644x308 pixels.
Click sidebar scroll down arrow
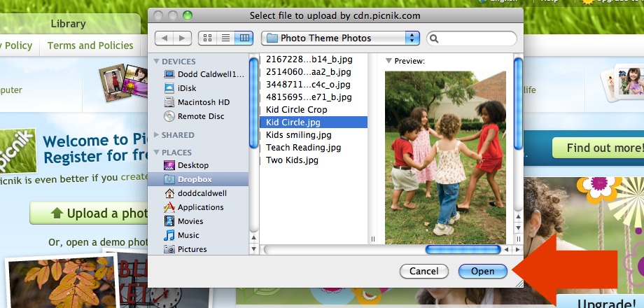point(254,248)
